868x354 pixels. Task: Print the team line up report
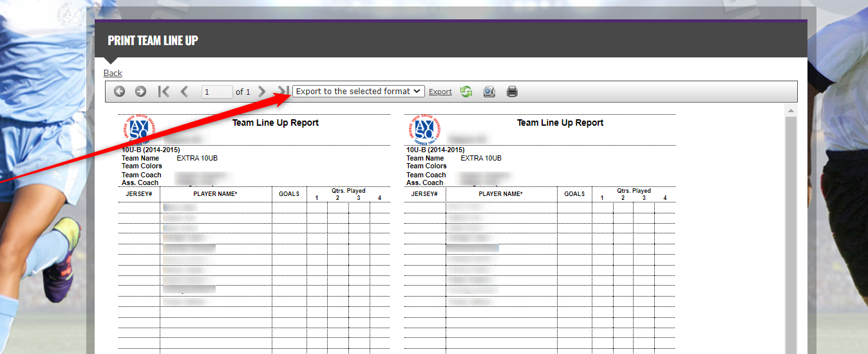(x=512, y=92)
